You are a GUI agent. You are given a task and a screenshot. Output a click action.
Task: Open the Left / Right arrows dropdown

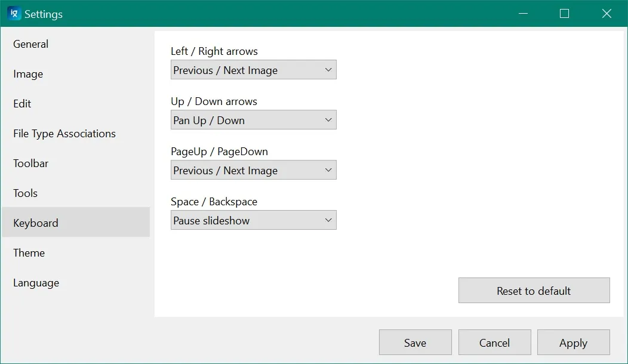pyautogui.click(x=254, y=70)
